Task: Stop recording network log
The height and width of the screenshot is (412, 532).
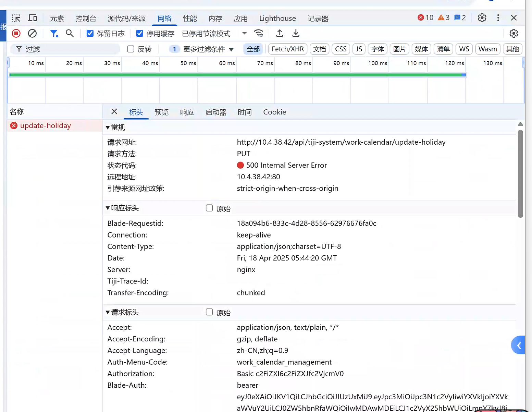Action: click(x=16, y=33)
